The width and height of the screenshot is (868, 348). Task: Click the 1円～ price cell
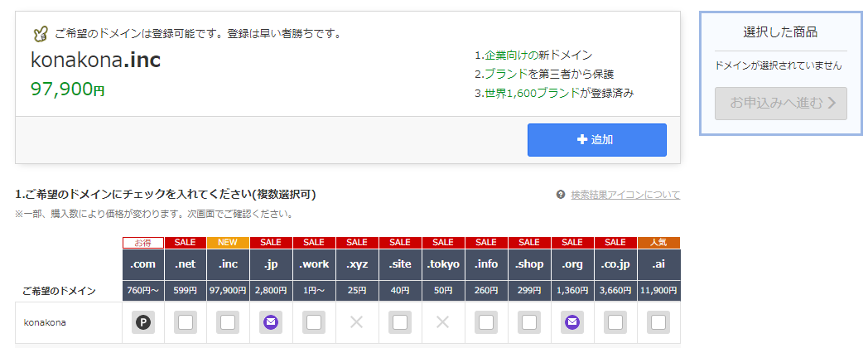coord(314,290)
